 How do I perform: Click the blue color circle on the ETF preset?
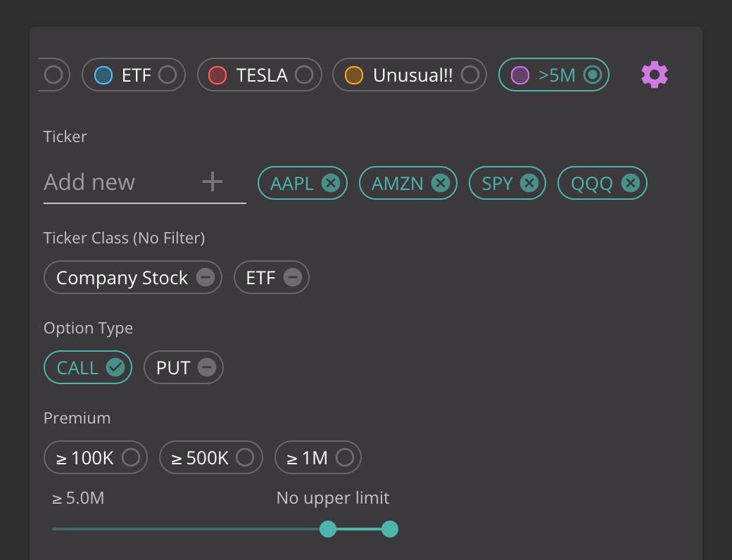(103, 75)
